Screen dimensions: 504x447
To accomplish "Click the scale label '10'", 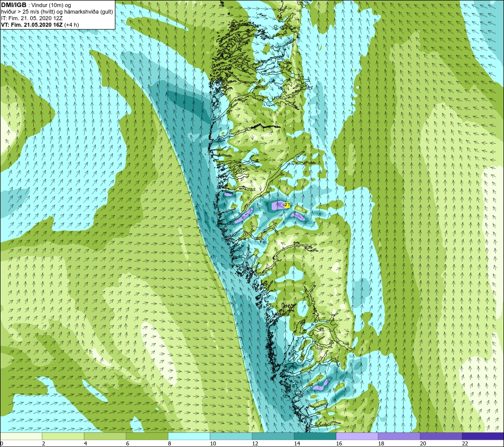I will [213, 444].
